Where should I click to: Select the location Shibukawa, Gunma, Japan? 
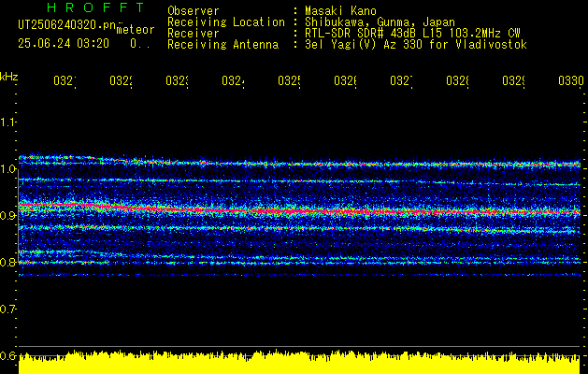click(x=380, y=22)
